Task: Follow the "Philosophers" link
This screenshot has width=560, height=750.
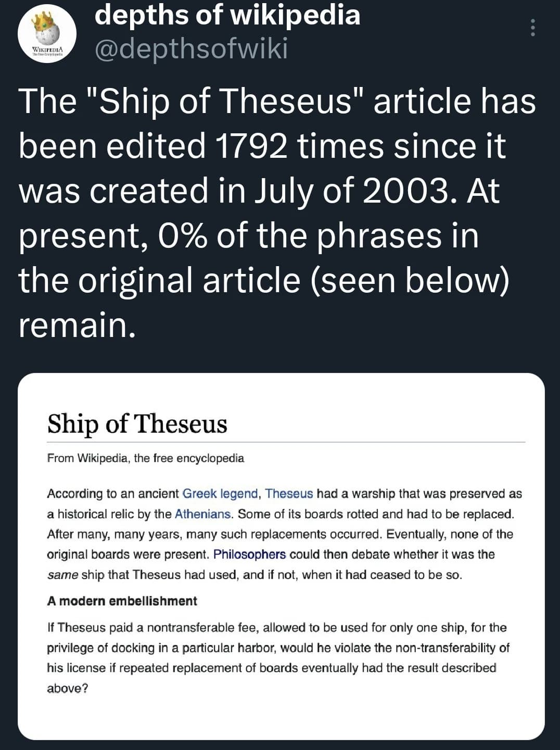Action: click(x=250, y=554)
